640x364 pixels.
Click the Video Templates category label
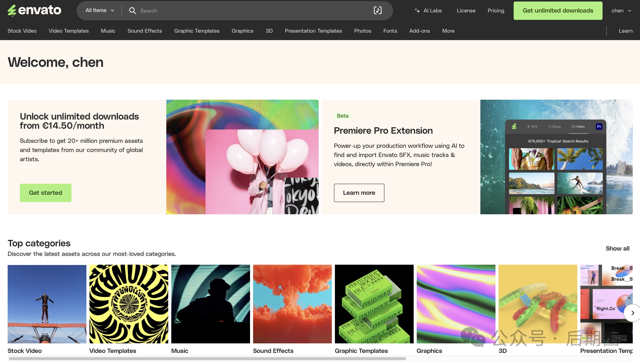coord(113,351)
